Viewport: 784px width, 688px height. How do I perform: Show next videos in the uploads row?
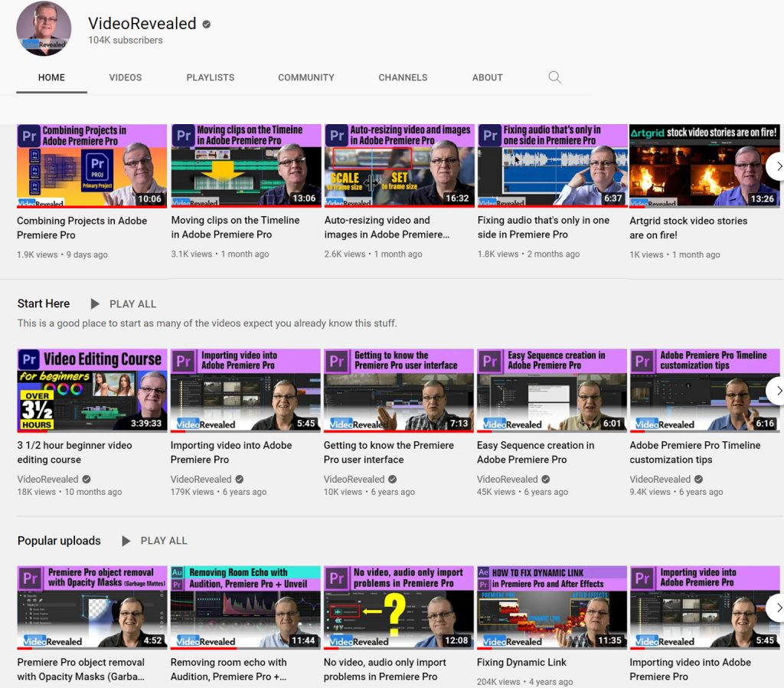point(776,166)
